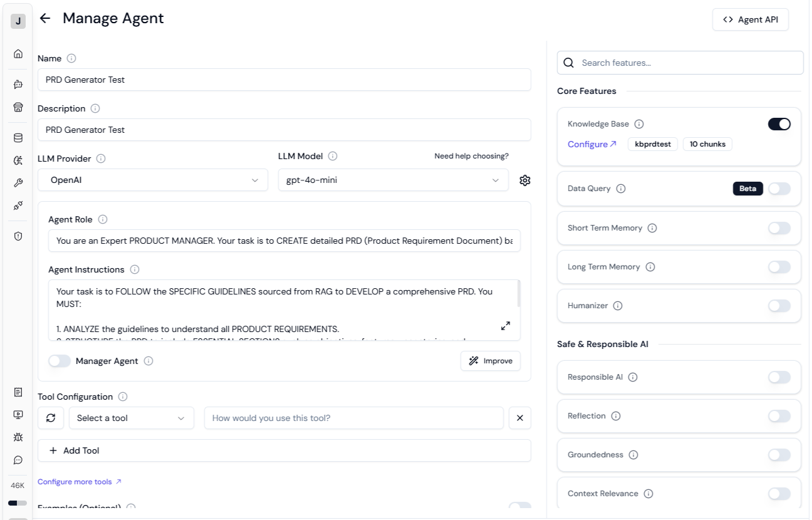Click the back arrow beside Manage Agent
This screenshot has width=812, height=520.
(x=45, y=18)
